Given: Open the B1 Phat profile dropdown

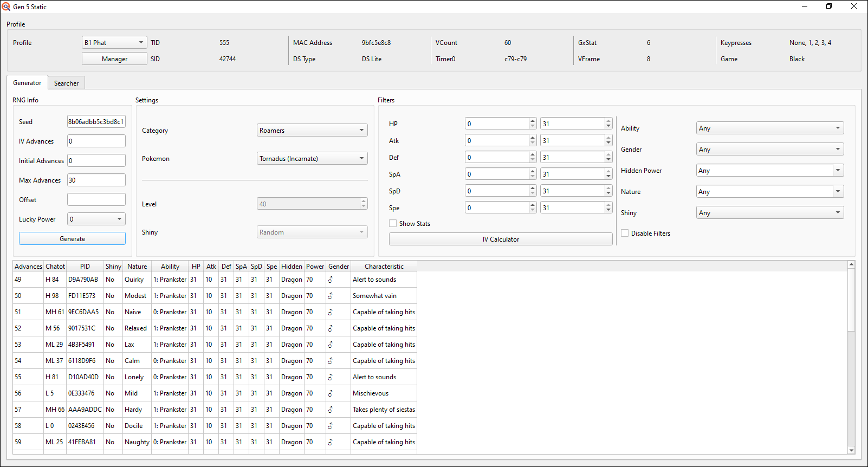Looking at the screenshot, I should [x=114, y=42].
